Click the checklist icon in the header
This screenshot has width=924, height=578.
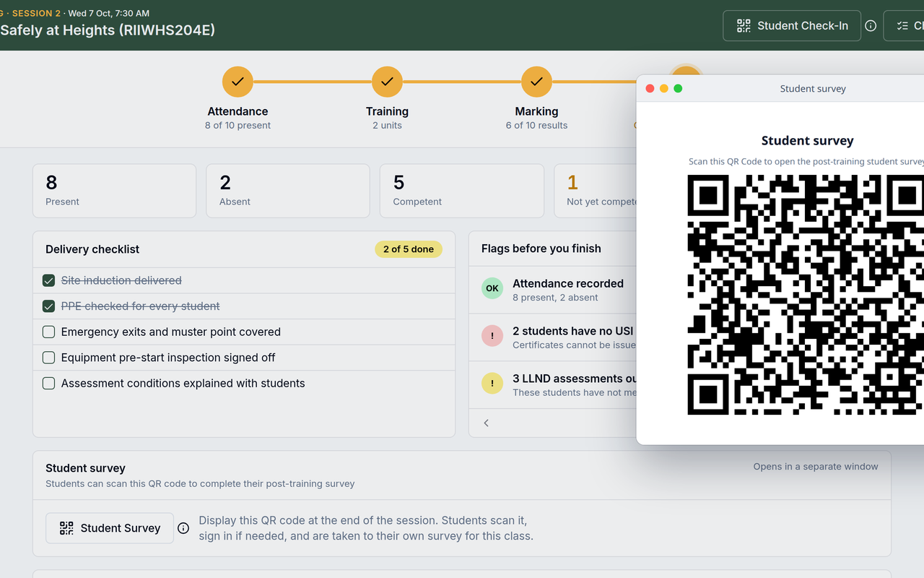(x=904, y=26)
